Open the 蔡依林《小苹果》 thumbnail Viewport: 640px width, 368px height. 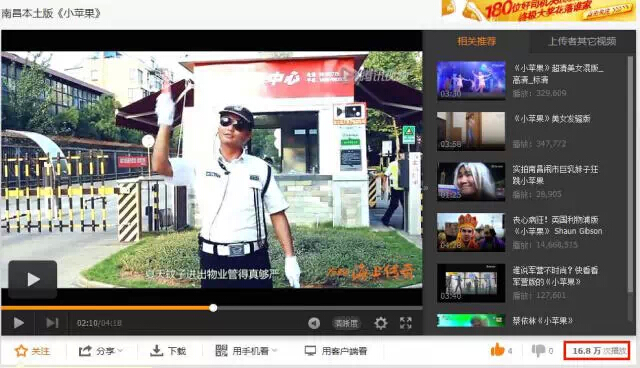(471, 321)
